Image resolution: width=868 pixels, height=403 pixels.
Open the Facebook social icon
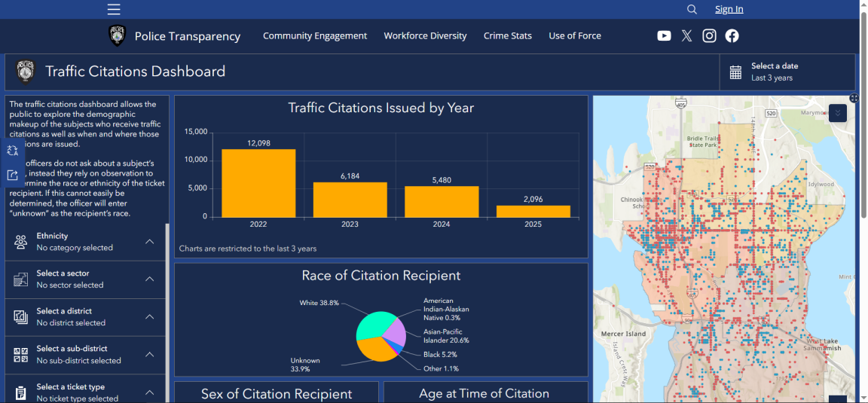click(732, 36)
